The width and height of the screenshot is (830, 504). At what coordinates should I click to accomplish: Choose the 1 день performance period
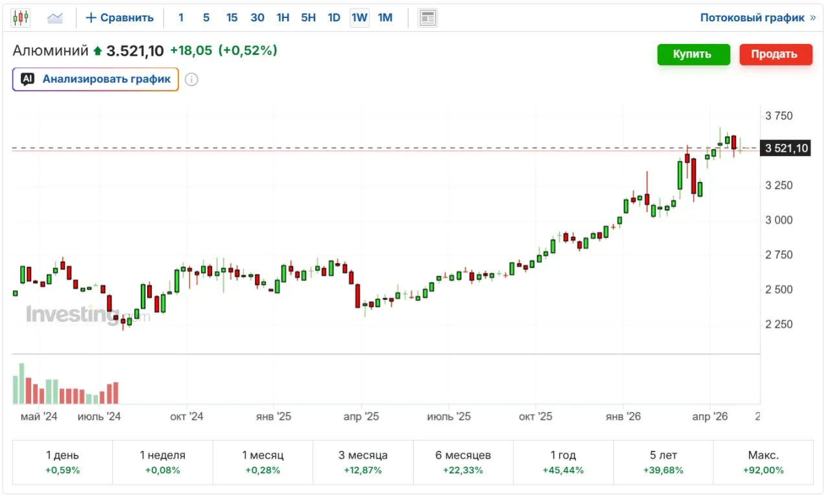pyautogui.click(x=62, y=463)
